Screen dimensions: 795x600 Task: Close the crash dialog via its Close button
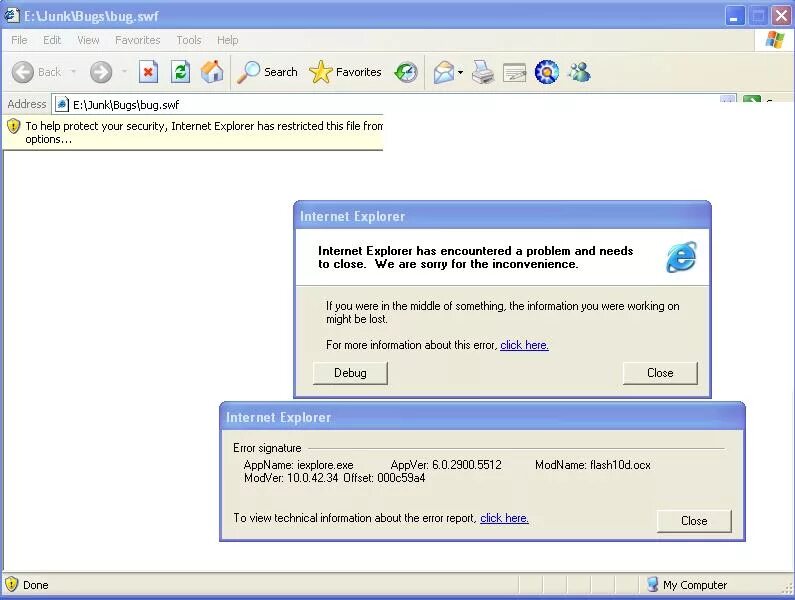click(660, 373)
